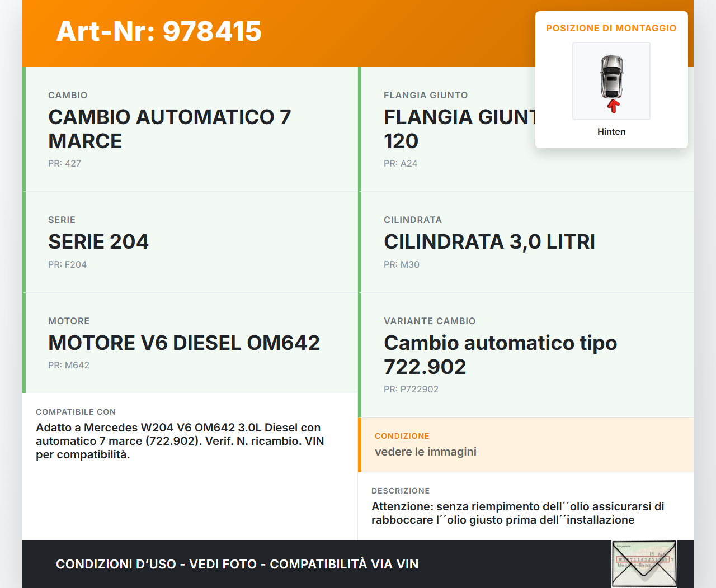Click the PR: F204 code
The height and width of the screenshot is (588, 716).
click(67, 264)
